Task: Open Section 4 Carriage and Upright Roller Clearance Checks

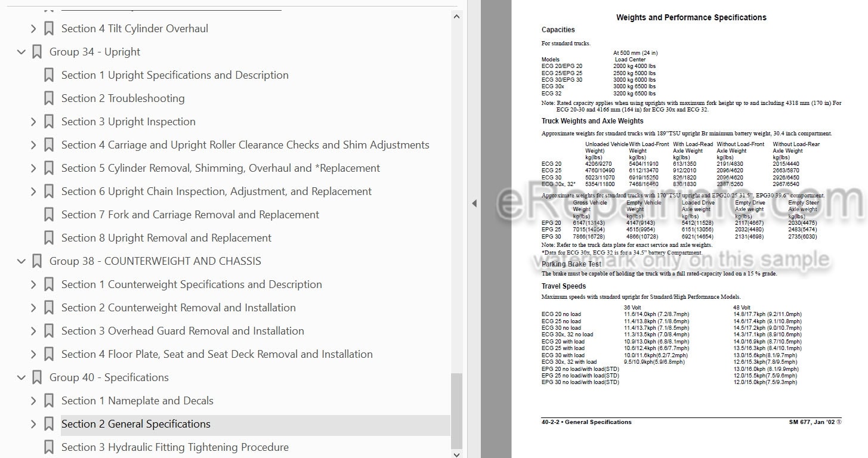Action: [245, 145]
